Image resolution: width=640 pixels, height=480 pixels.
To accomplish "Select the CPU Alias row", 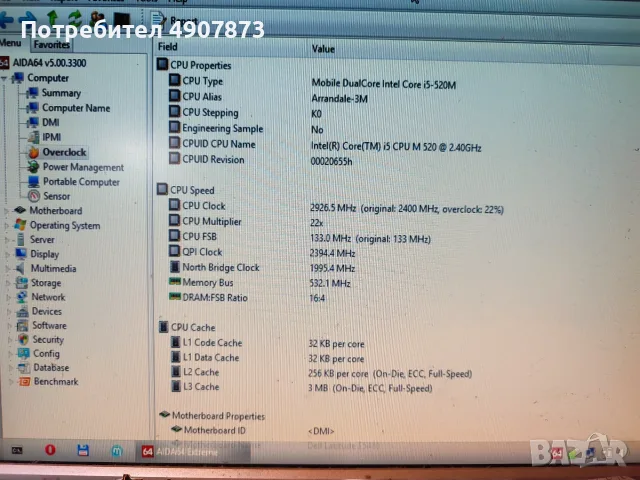I will tap(269, 98).
